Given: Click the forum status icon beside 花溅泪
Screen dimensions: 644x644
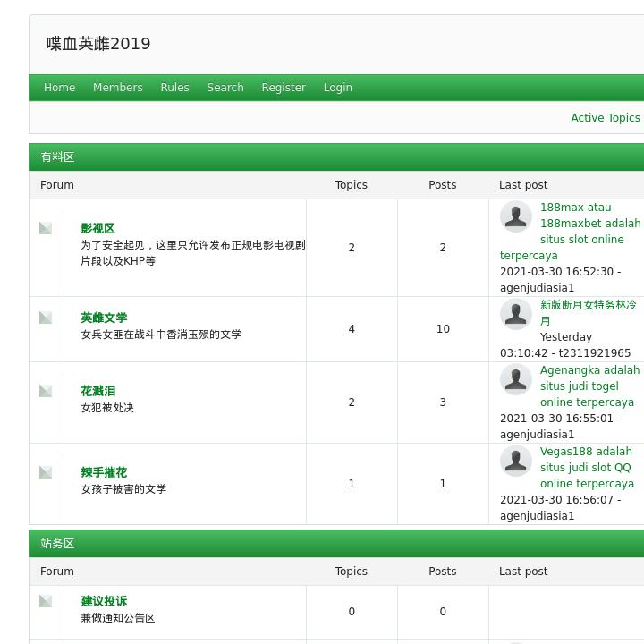Looking at the screenshot, I should click(46, 391).
